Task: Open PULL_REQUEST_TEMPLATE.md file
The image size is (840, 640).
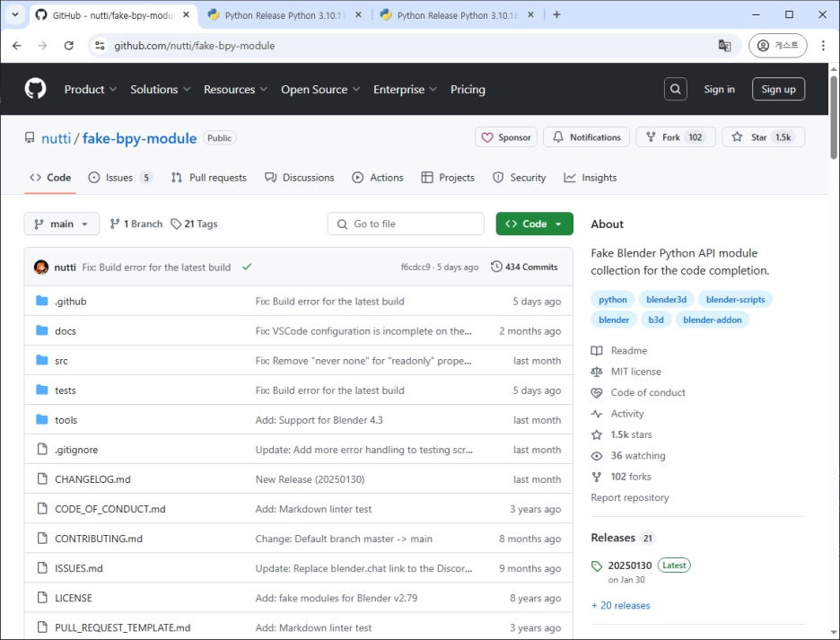Action: coord(123,627)
